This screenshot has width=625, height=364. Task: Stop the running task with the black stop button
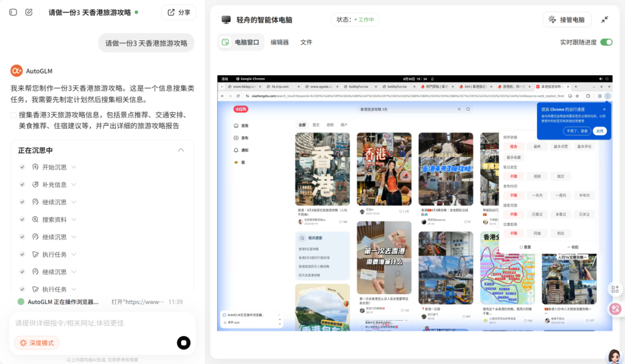[184, 343]
